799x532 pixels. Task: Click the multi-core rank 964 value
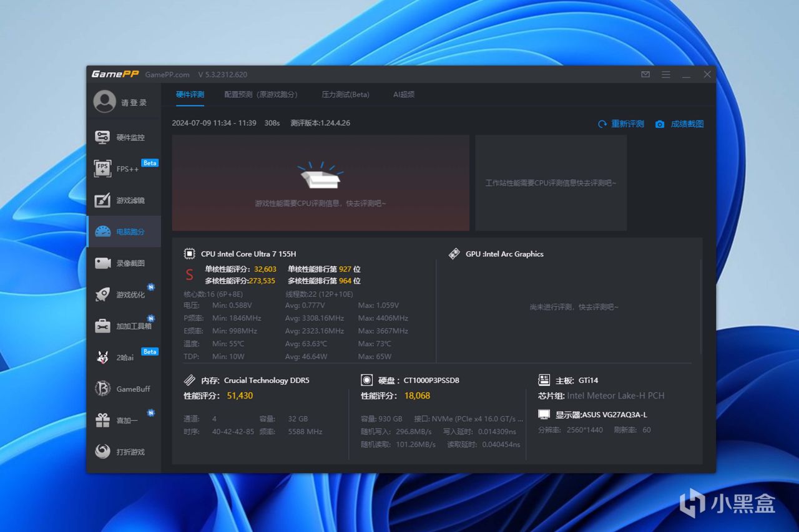point(345,281)
